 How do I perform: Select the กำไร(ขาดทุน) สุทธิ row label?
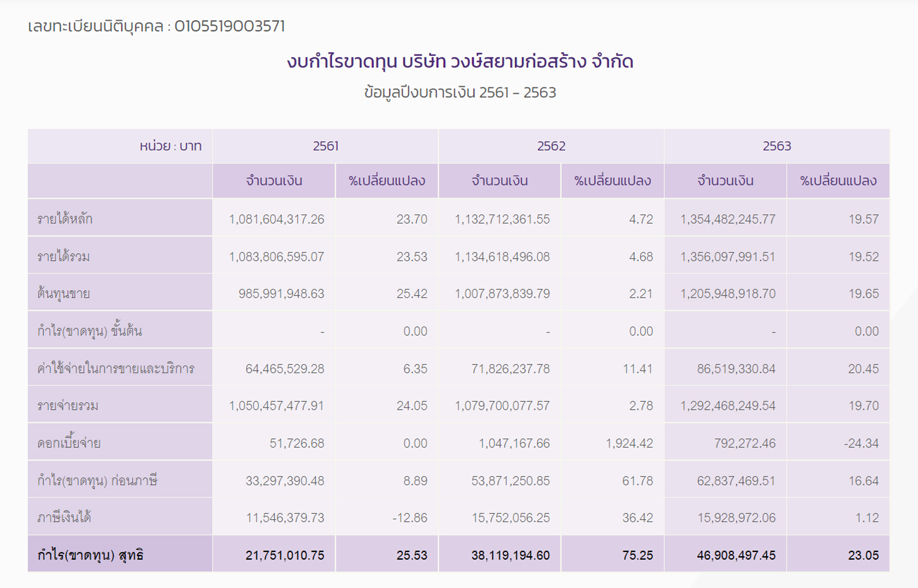[x=90, y=555]
